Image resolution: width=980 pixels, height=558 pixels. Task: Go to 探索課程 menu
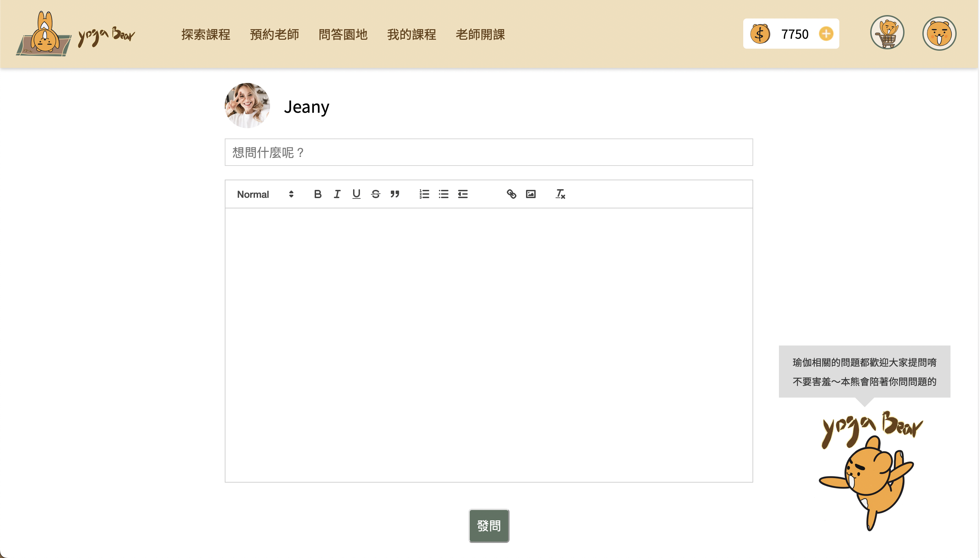pyautogui.click(x=206, y=35)
